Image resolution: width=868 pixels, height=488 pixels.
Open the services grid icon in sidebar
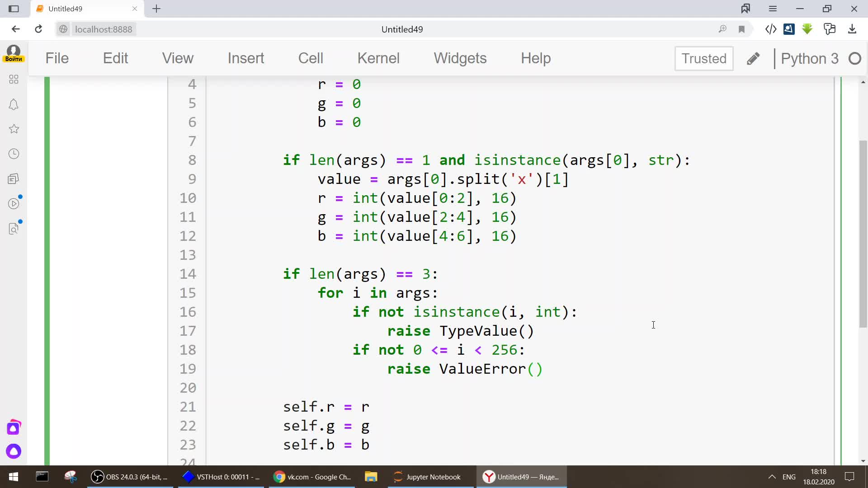coord(14,80)
